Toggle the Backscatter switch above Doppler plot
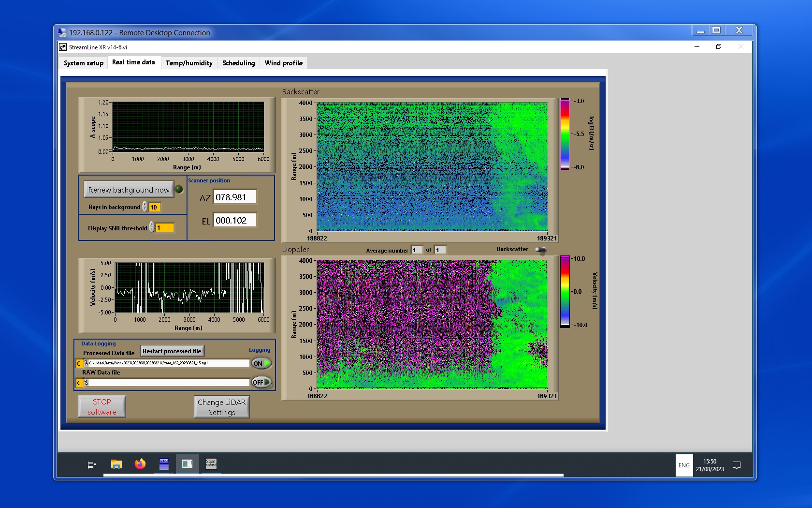 [541, 250]
